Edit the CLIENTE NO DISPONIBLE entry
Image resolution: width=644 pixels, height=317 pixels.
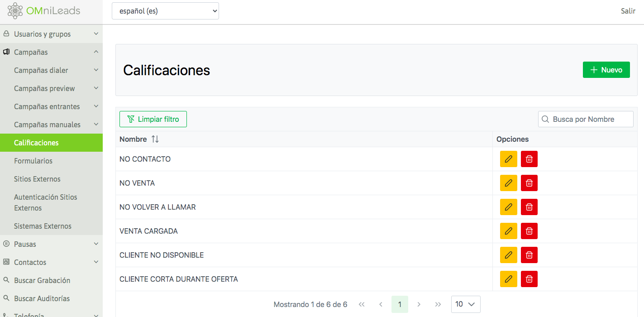click(508, 255)
